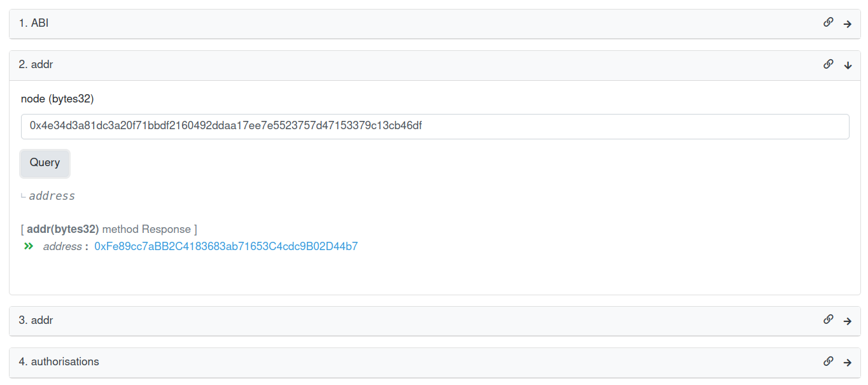
Task: Click the italic 'address' return type text
Action: [x=52, y=196]
